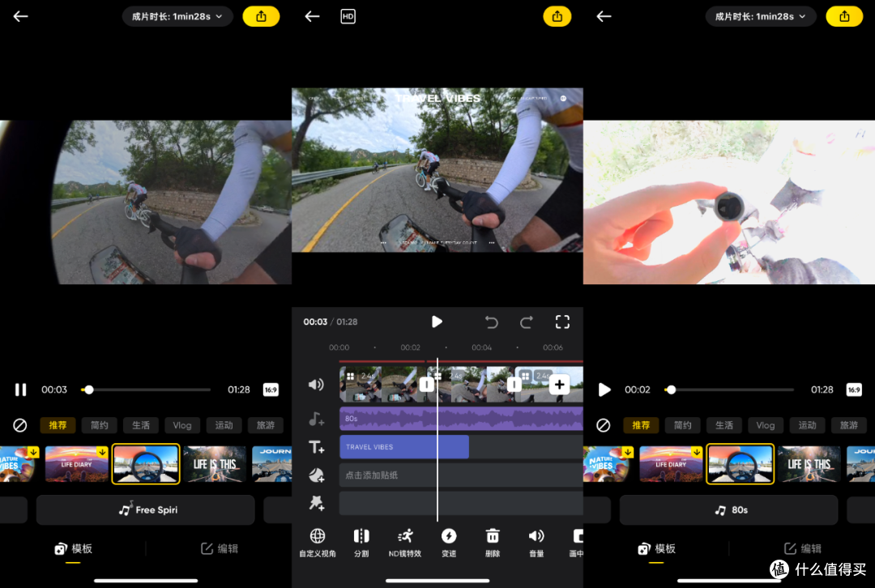
Task: Choose 简约 category on right screen
Action: tap(682, 425)
